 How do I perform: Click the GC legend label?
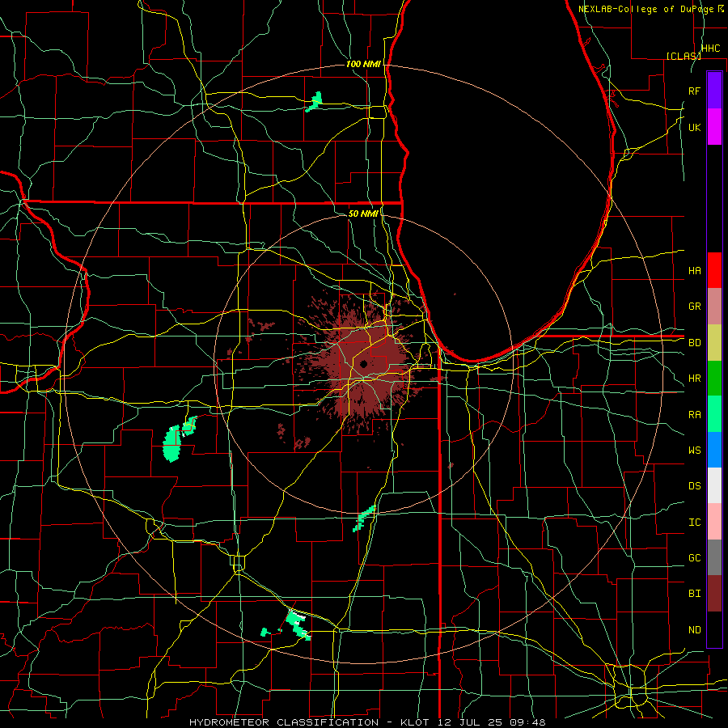pos(694,558)
